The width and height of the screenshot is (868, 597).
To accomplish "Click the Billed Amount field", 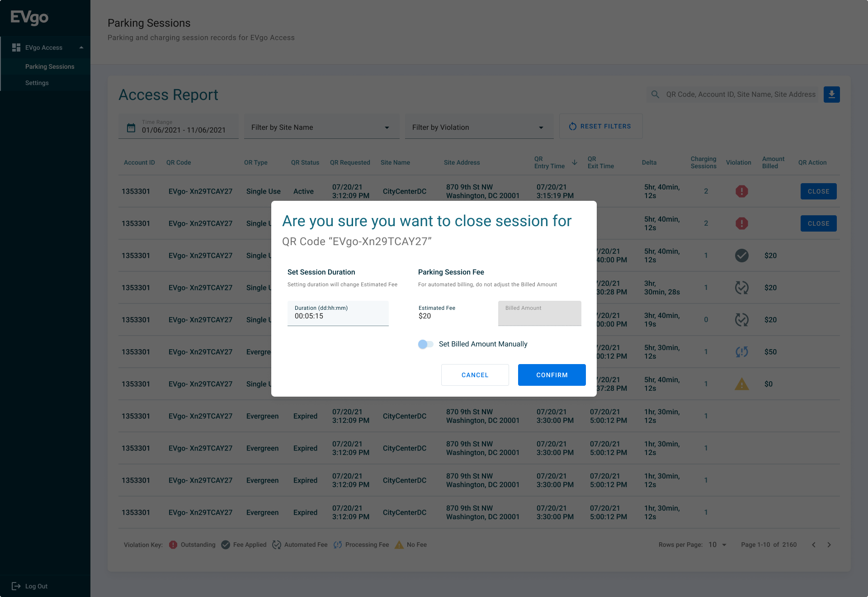I will point(539,313).
